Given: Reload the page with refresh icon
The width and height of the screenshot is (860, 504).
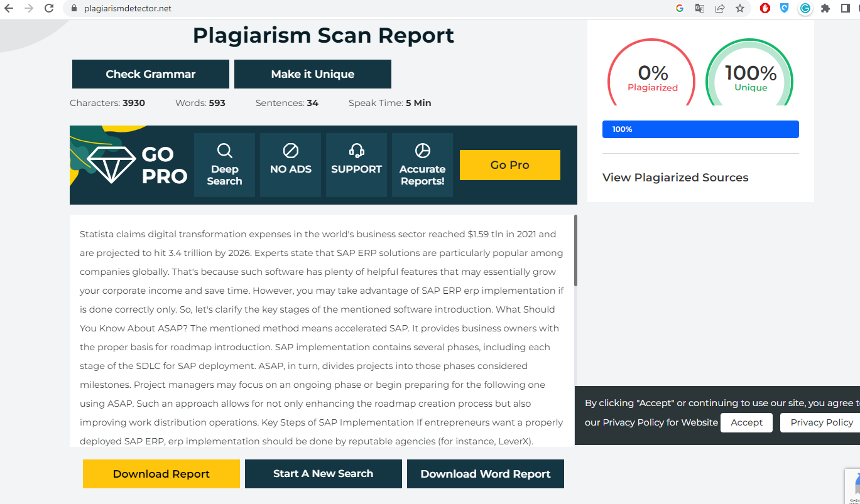Looking at the screenshot, I should [x=49, y=8].
